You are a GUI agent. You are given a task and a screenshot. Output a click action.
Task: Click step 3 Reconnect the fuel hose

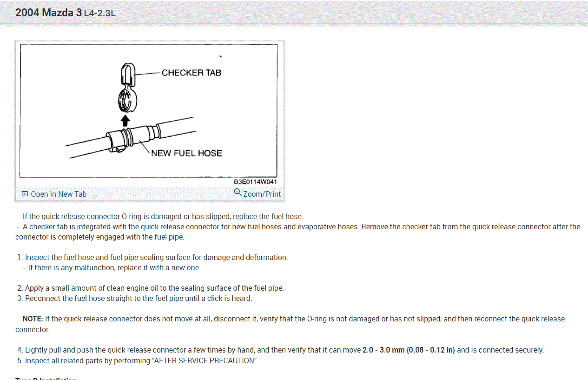135,298
